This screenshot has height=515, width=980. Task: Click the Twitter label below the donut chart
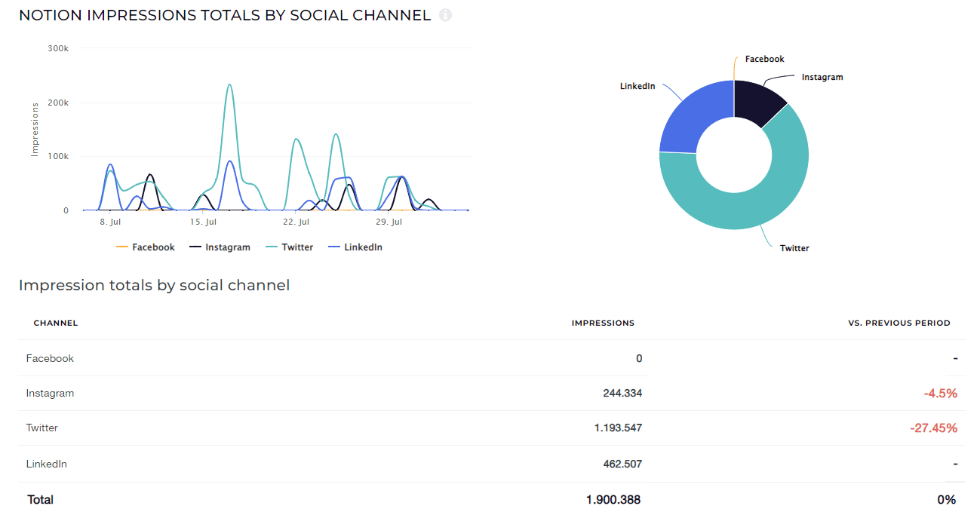794,248
